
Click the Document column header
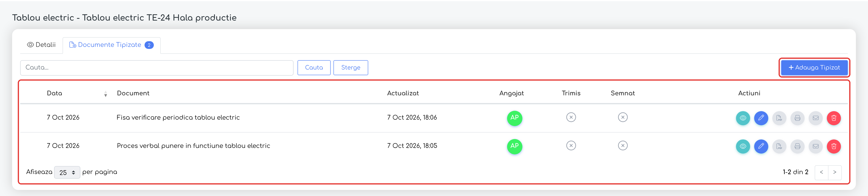(133, 93)
